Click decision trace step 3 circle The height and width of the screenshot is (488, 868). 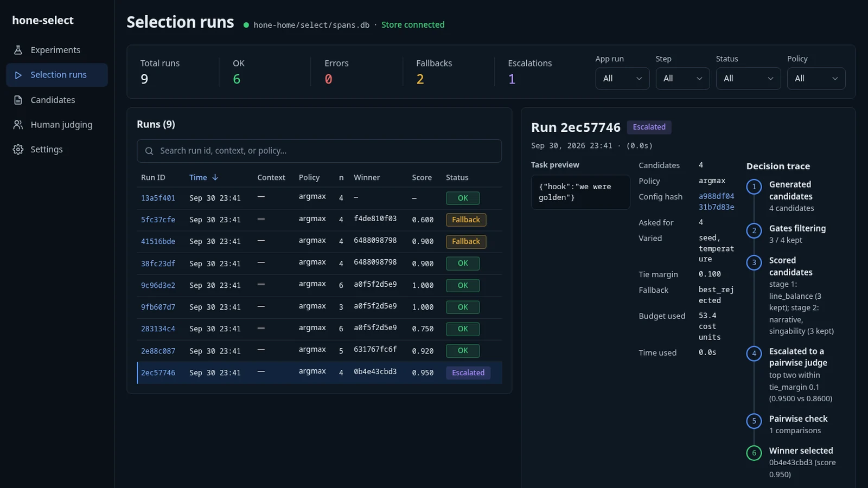tap(754, 263)
